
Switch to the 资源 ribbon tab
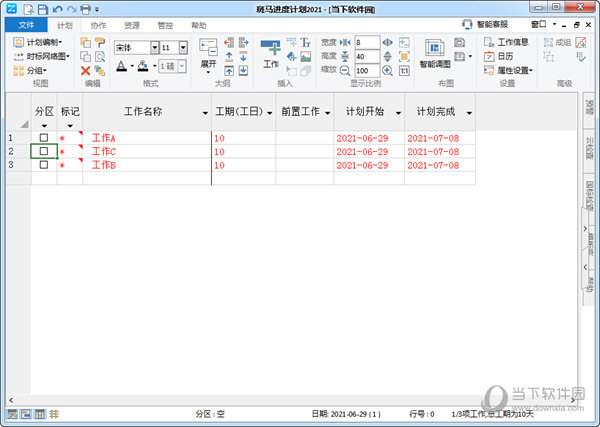[x=131, y=24]
